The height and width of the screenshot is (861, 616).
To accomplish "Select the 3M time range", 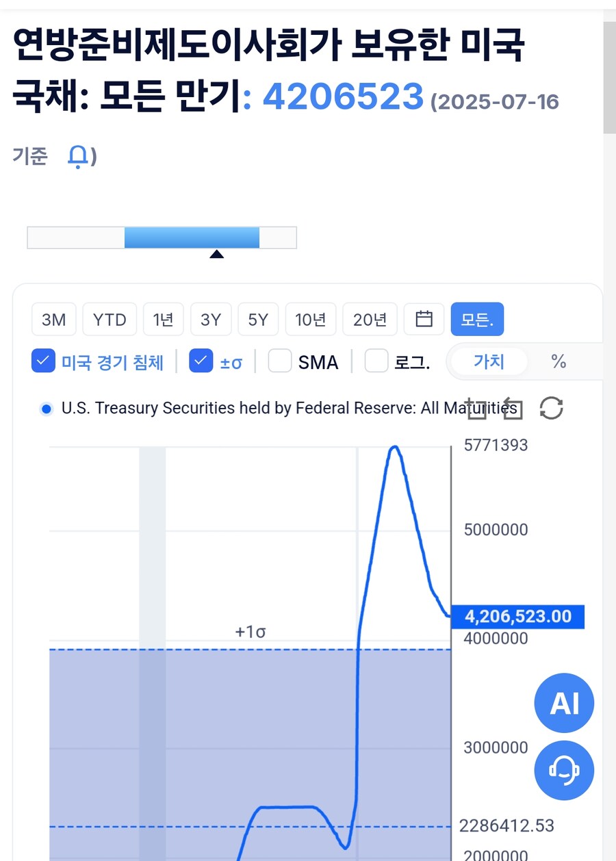I will click(x=53, y=319).
